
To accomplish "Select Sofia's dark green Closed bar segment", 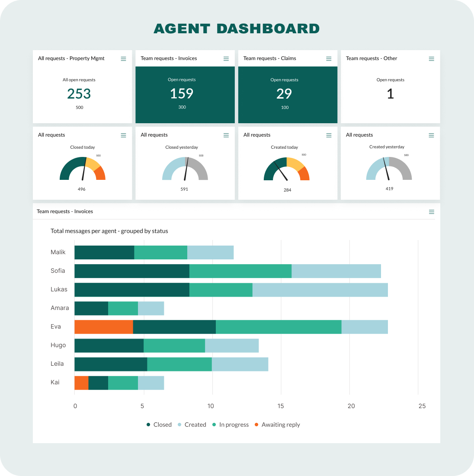I will coord(131,271).
